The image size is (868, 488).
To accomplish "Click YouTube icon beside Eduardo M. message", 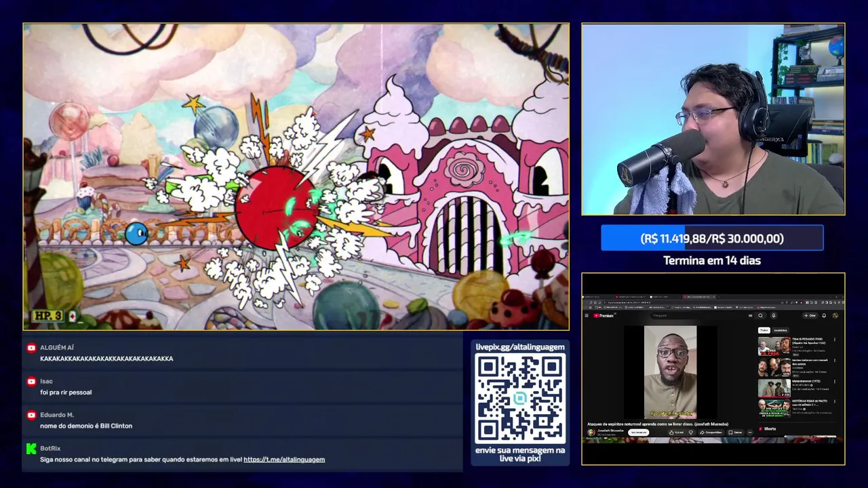I will pos(31,415).
